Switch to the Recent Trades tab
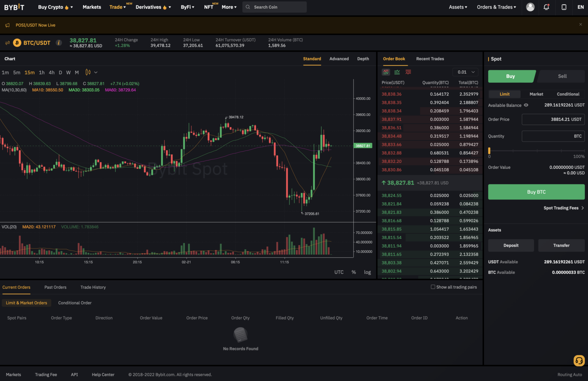This screenshot has width=588, height=381. click(430, 59)
